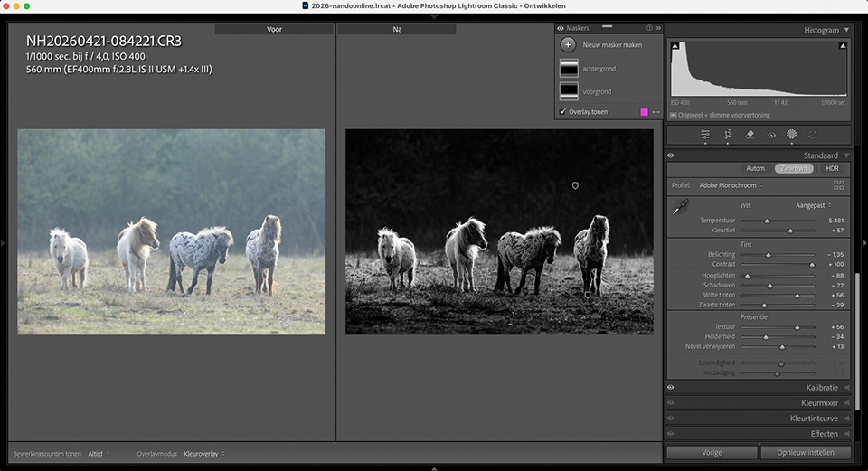The image size is (868, 471).
Task: Select the Healing eraser tool
Action: (x=750, y=134)
